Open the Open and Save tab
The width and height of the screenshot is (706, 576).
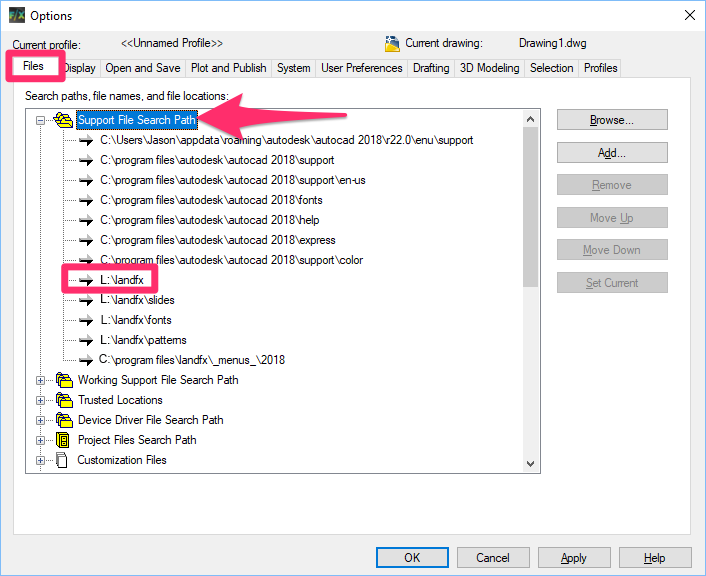pos(143,68)
